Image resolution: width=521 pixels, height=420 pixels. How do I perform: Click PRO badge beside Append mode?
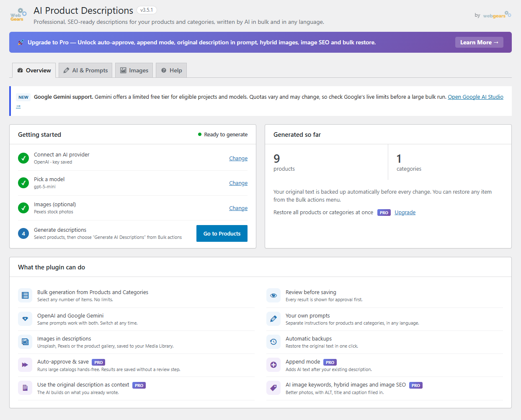330,362
